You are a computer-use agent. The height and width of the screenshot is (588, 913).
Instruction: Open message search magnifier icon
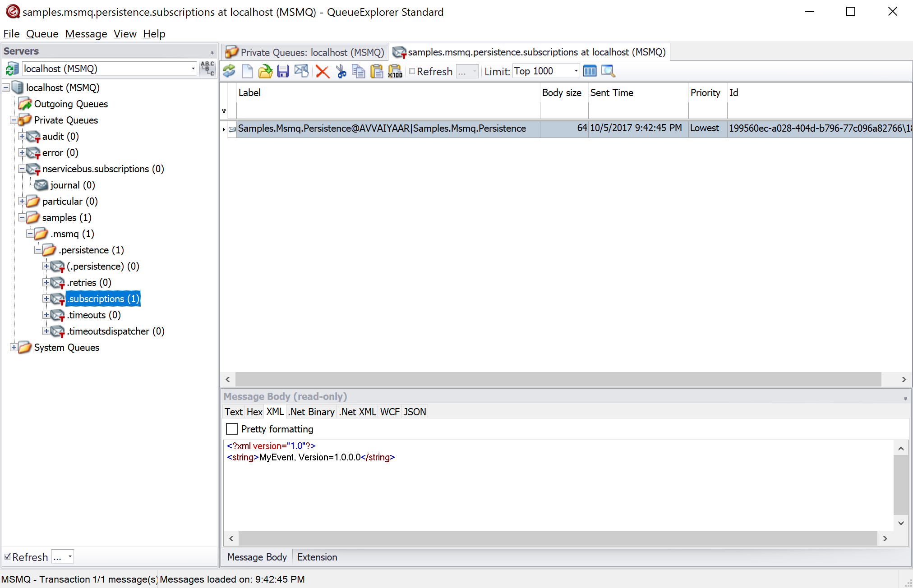click(608, 71)
